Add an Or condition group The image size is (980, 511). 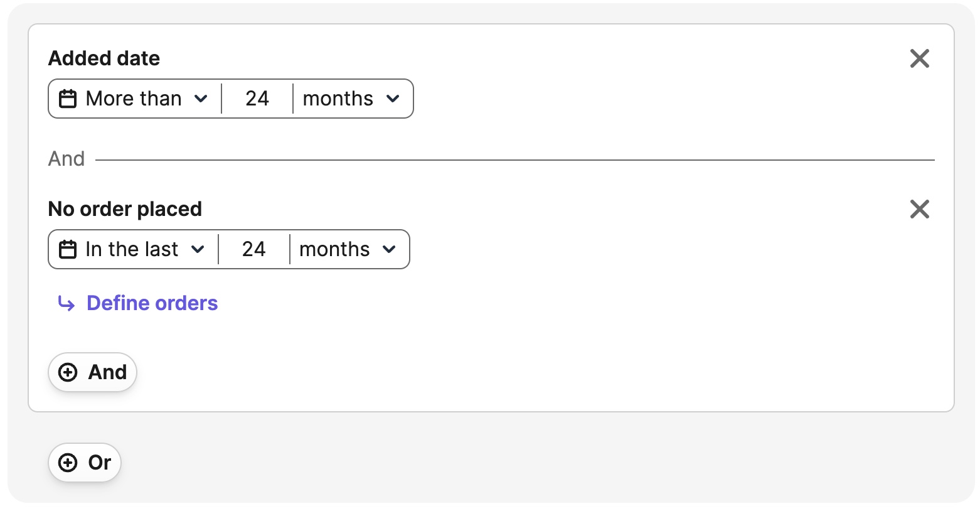(85, 463)
